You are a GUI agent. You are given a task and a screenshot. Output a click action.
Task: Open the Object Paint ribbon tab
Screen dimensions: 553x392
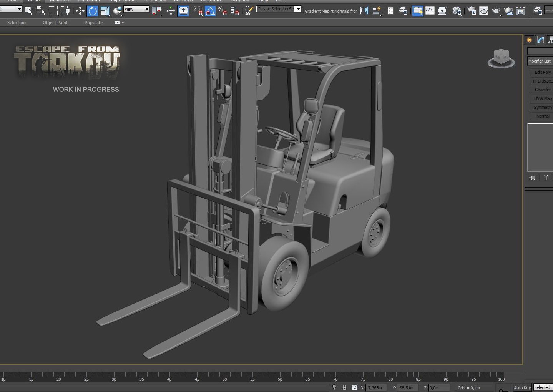pyautogui.click(x=55, y=23)
